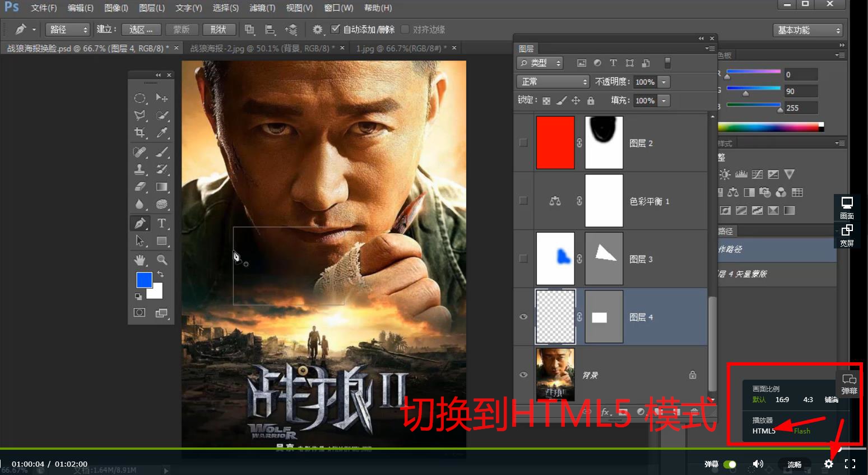Select the Elliptical Marquee tool

pos(140,98)
